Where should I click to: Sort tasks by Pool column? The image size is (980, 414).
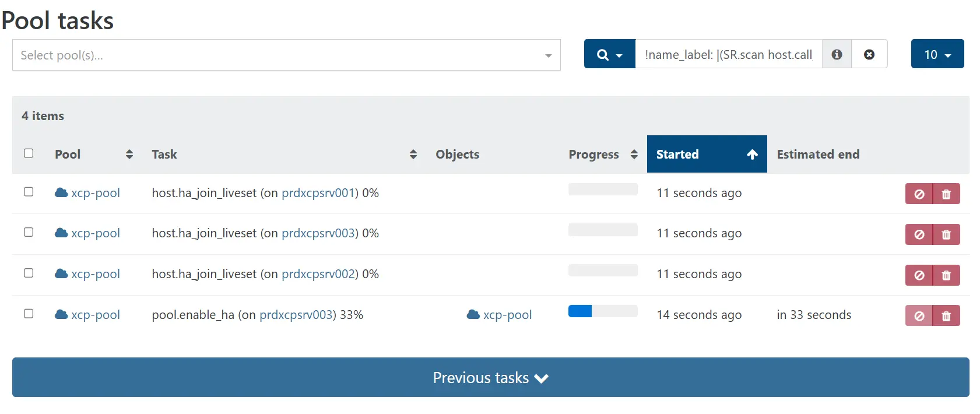[93, 155]
